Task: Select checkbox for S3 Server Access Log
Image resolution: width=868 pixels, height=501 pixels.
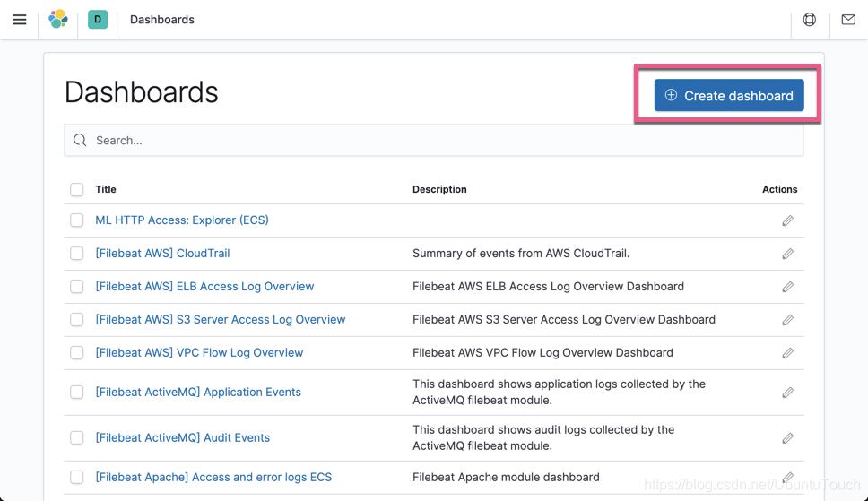Action: [77, 320]
